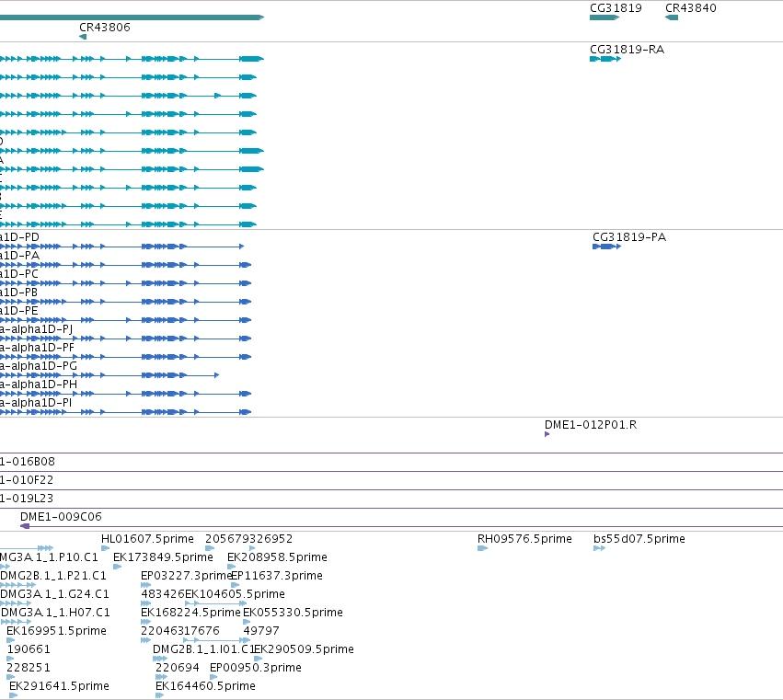Select the 228251 feature label

[x=29, y=668]
